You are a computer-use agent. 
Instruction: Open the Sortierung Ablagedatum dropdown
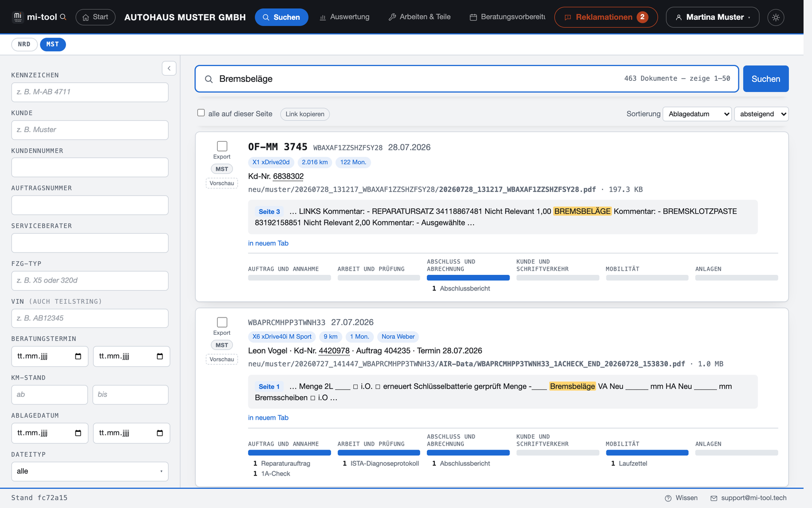697,114
